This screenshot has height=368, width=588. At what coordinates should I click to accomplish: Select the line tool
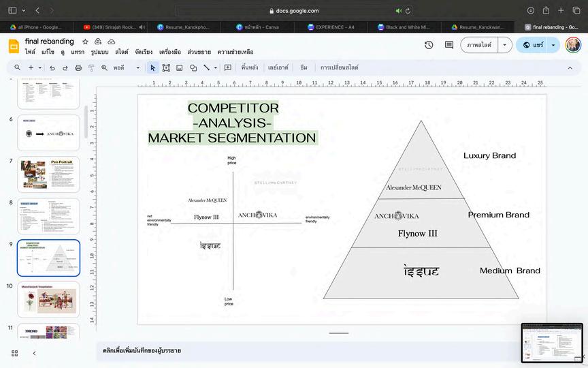207,67
